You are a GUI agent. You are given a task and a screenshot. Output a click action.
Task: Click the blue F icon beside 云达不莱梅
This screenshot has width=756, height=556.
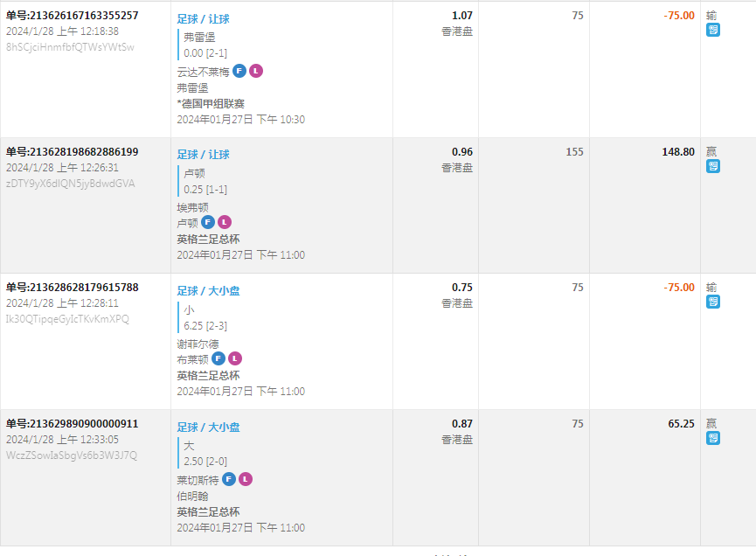(x=239, y=71)
